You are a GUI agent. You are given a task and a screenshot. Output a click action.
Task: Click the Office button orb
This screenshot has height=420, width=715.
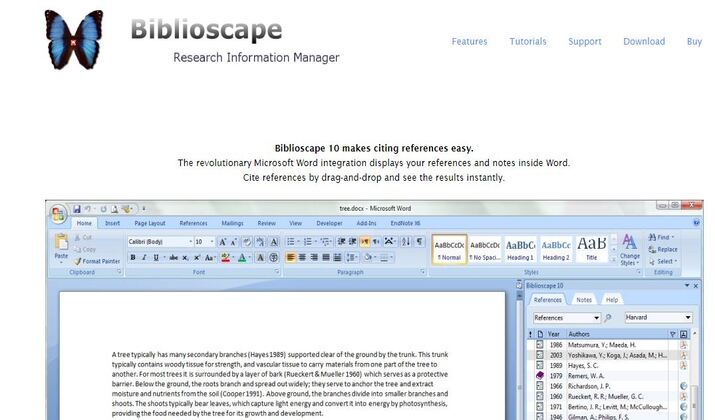click(x=58, y=214)
